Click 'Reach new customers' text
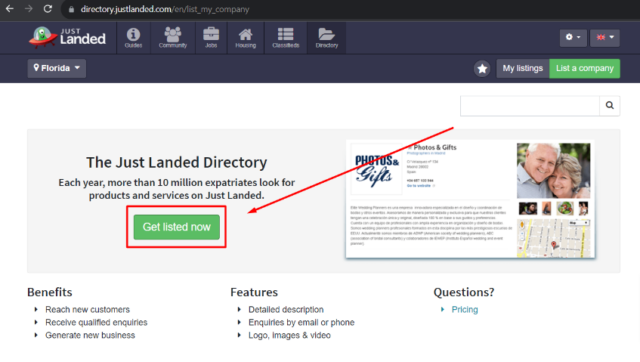The width and height of the screenshot is (640, 362). (x=87, y=310)
